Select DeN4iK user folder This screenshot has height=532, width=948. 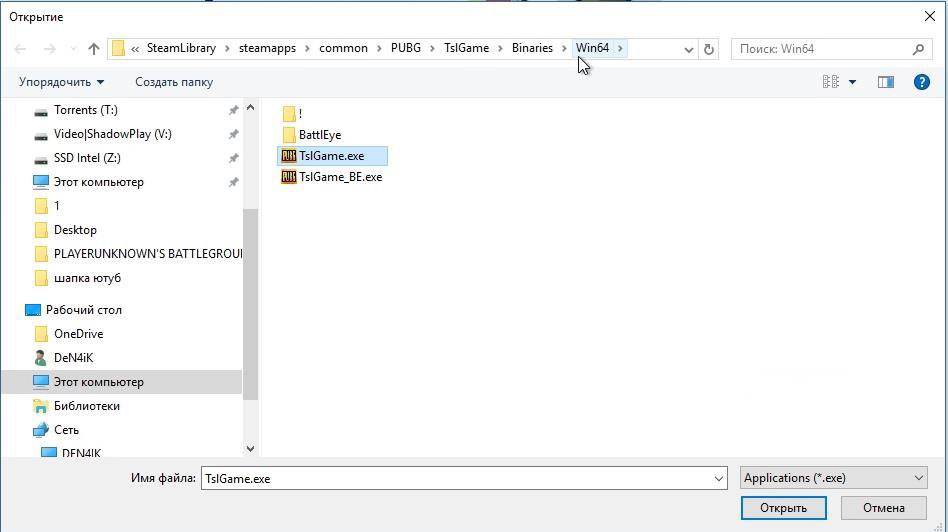pos(73,358)
